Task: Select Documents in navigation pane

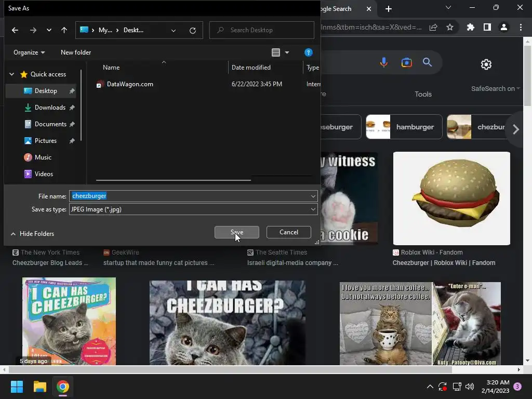Action: point(50,124)
